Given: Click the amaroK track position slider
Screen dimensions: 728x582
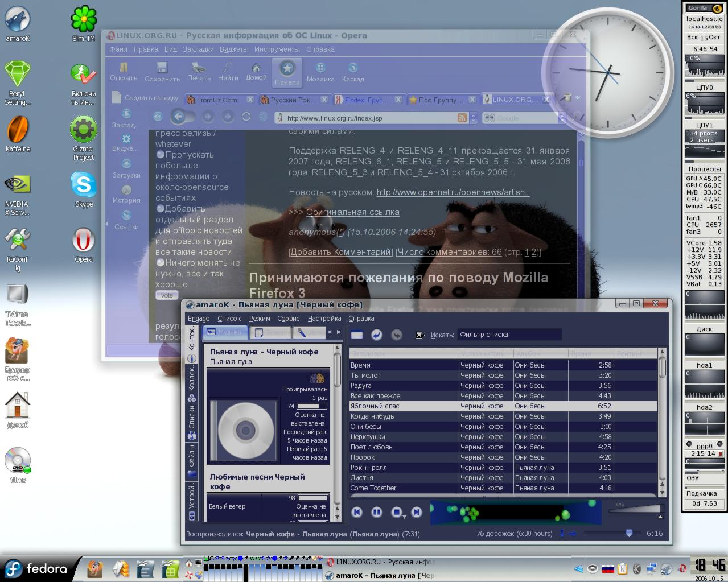Looking at the screenshot, I should pyautogui.click(x=612, y=533).
